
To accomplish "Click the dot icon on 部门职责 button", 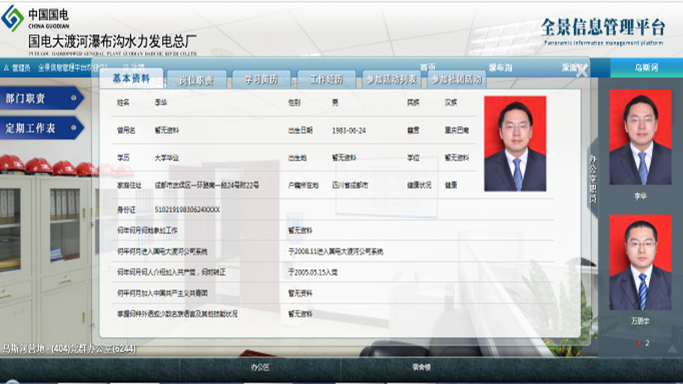I will [74, 98].
